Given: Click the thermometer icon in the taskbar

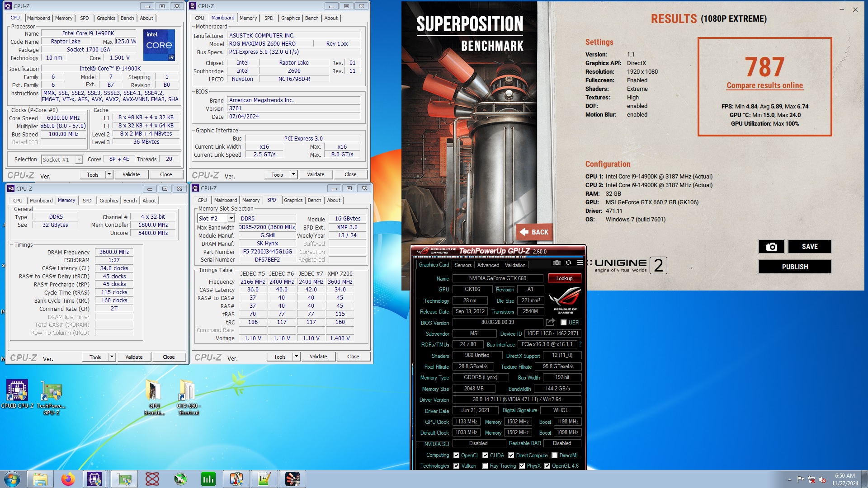Looking at the screenshot, I should [x=236, y=479].
